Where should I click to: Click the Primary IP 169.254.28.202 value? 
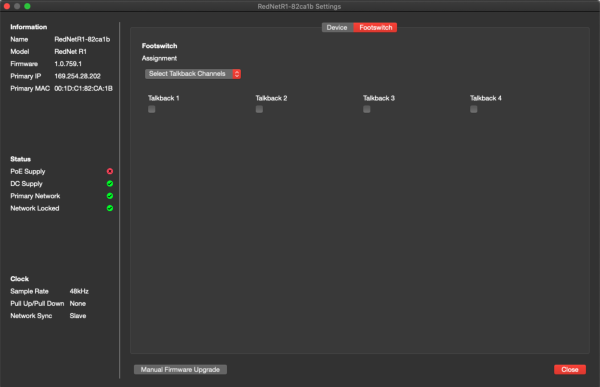[77, 76]
